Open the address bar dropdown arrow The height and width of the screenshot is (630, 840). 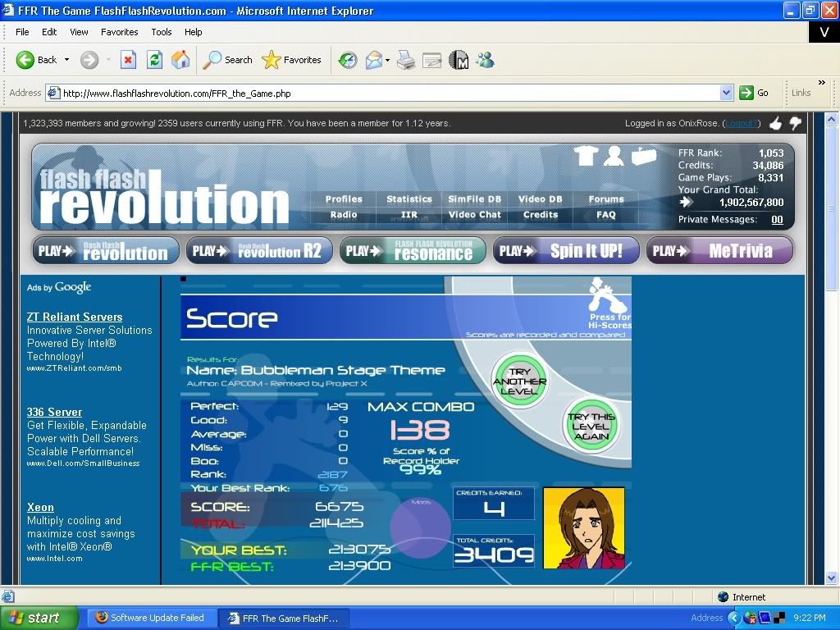click(x=726, y=94)
